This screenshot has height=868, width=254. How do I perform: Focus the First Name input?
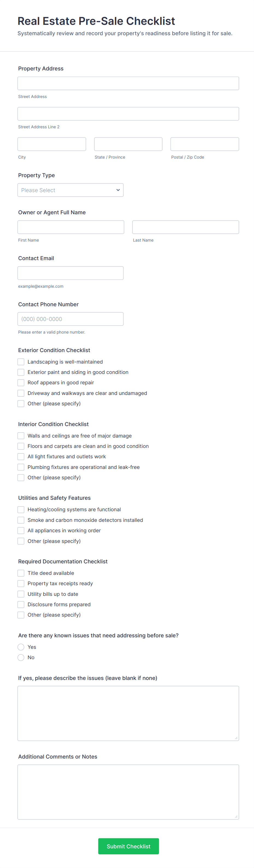point(71,227)
